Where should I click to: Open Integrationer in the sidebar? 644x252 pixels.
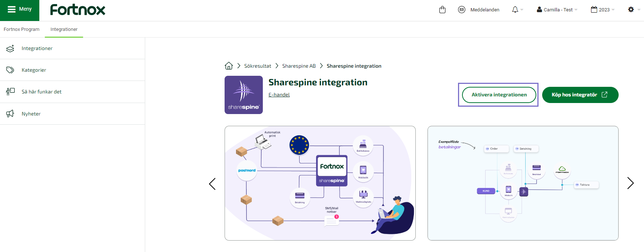pos(72,48)
